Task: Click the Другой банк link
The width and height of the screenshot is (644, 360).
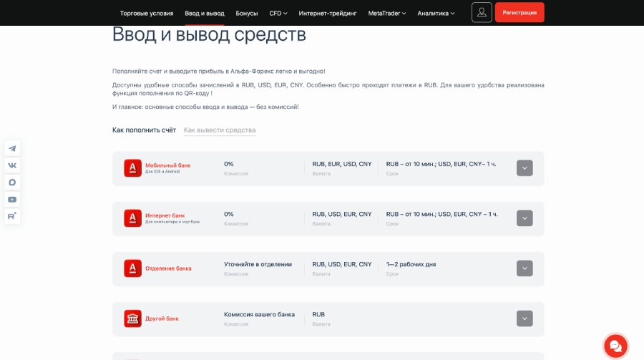Action: coord(162,318)
